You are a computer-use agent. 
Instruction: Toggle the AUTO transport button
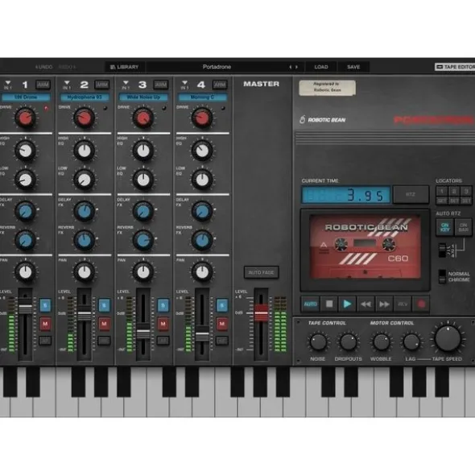click(x=311, y=304)
